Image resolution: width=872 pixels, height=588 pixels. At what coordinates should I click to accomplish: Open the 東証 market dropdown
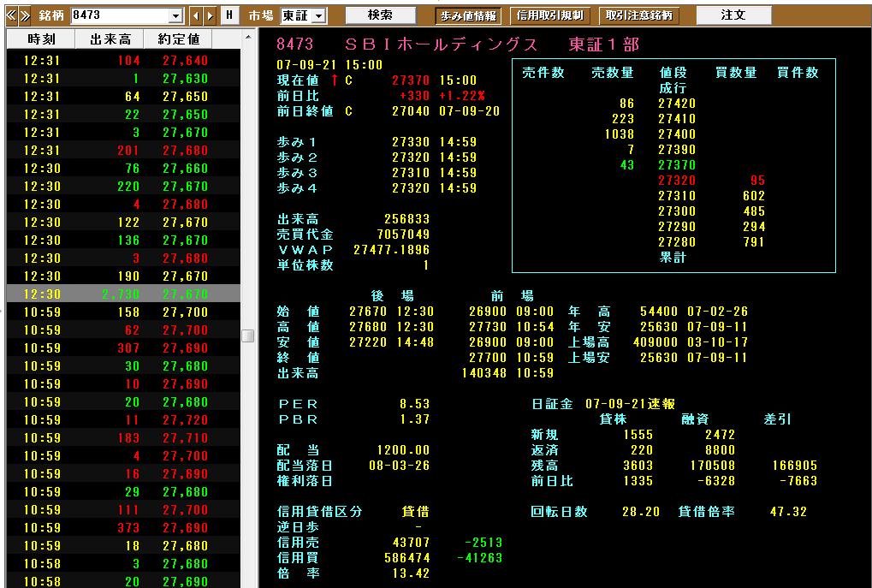pos(319,16)
